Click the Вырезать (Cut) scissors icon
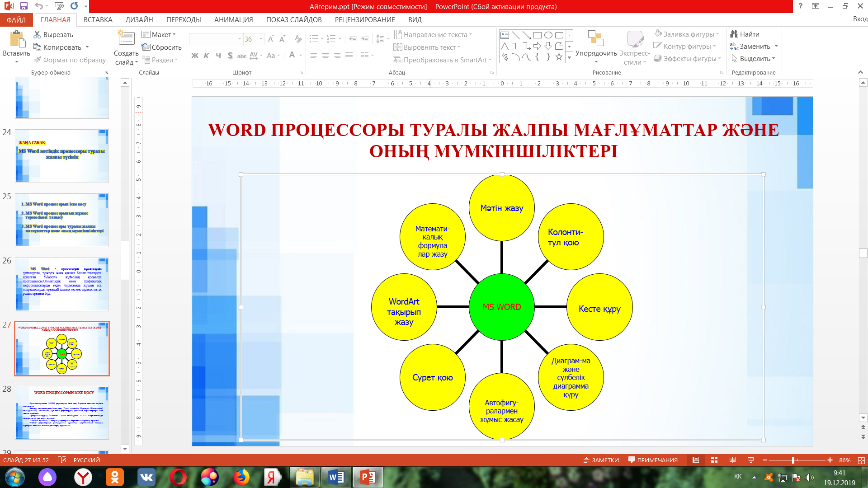The height and width of the screenshot is (488, 868). 37,35
